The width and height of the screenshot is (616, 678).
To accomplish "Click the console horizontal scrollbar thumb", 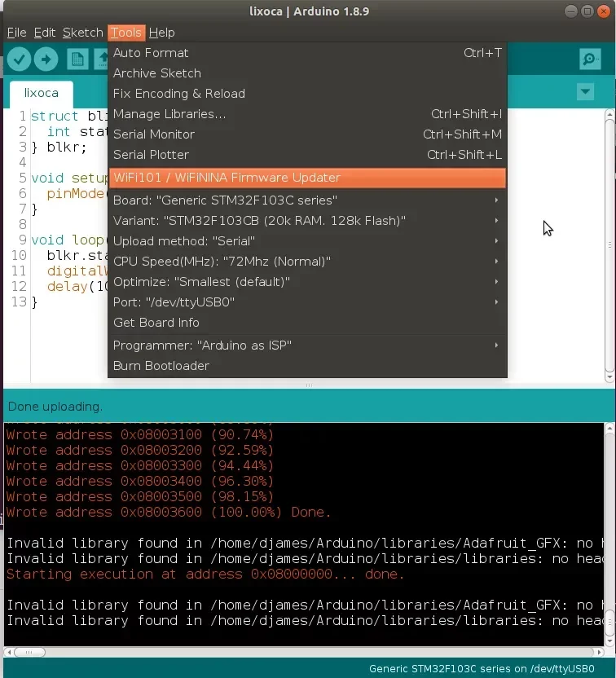I will click(29, 652).
